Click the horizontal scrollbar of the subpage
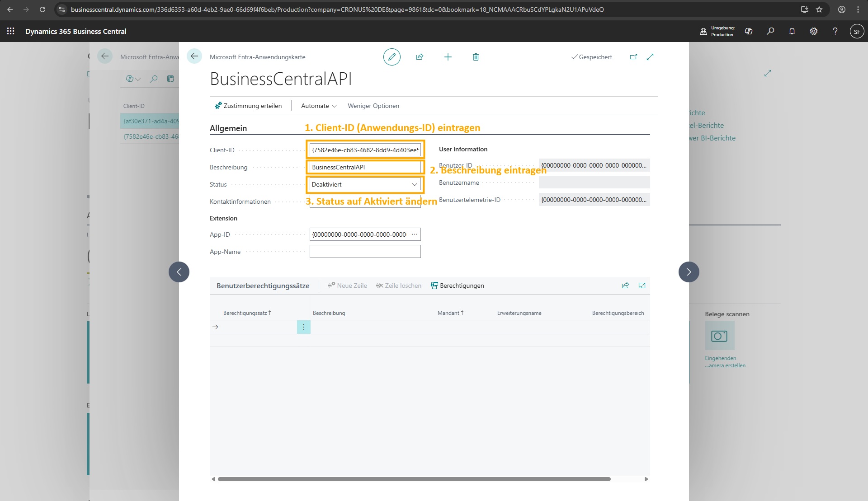 tap(414, 479)
